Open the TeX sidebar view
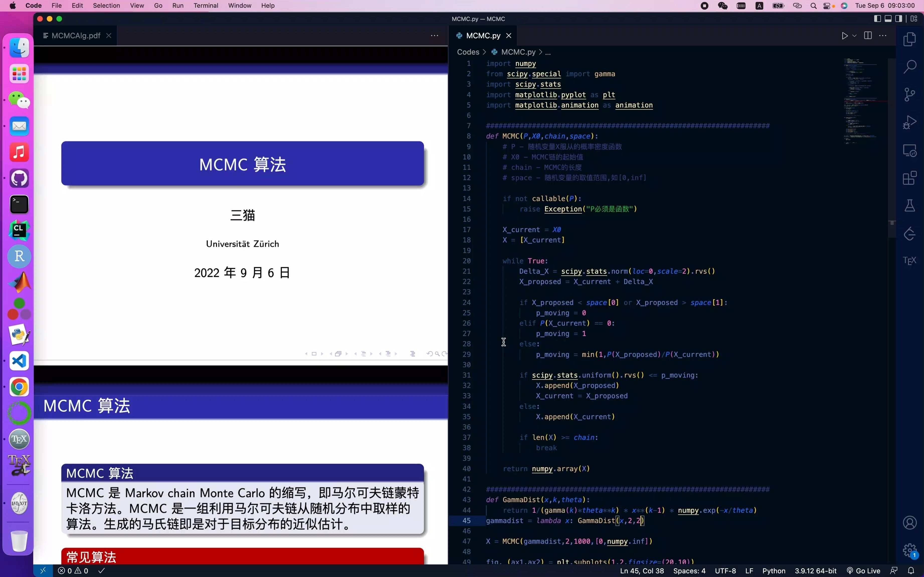 click(909, 261)
